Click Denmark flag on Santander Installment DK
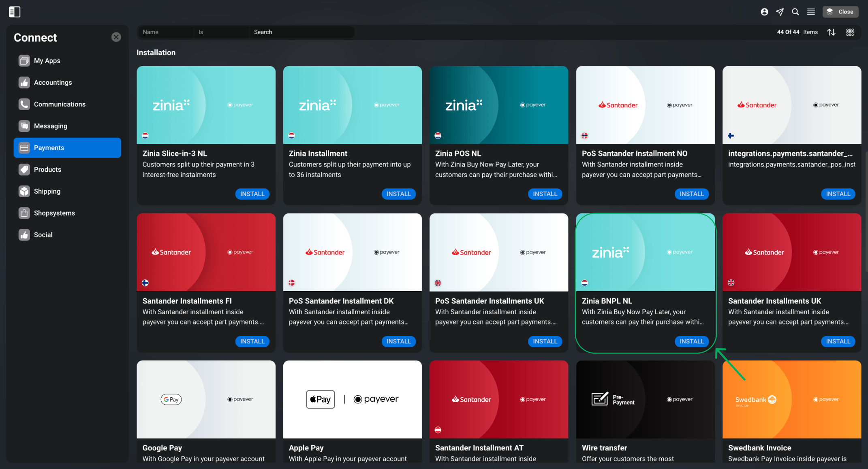Viewport: 868px width, 469px height. coord(291,283)
